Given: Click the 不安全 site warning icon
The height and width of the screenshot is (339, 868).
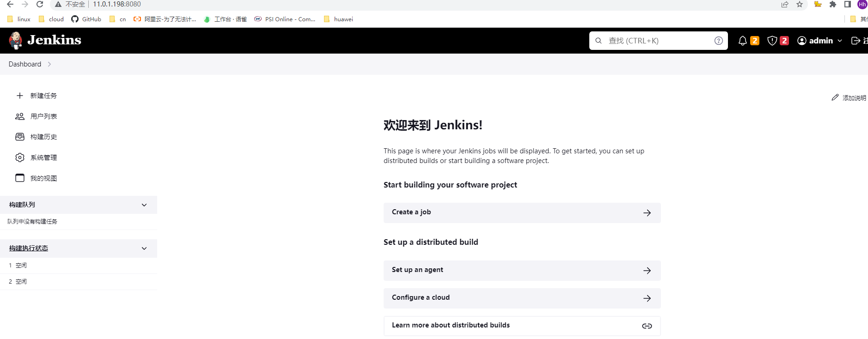Looking at the screenshot, I should click(58, 4).
